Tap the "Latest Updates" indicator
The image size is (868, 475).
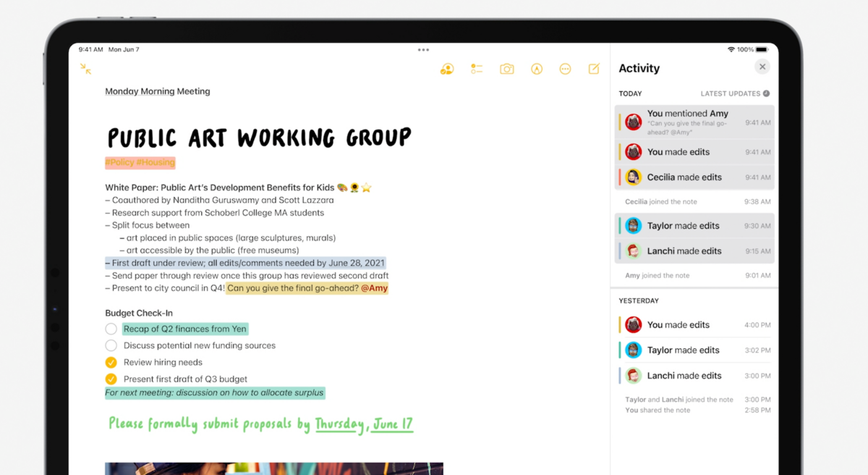pos(735,93)
